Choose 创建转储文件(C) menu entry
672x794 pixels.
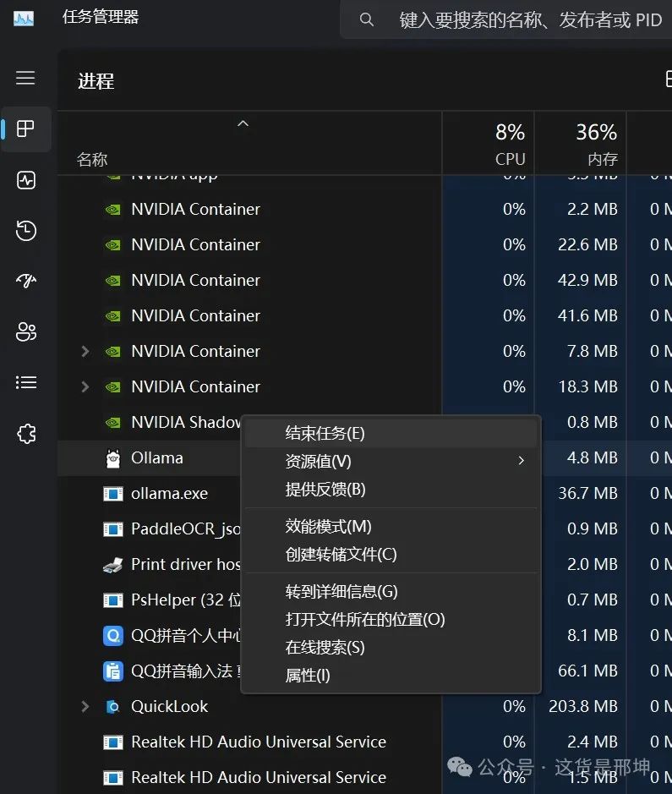coord(391,554)
